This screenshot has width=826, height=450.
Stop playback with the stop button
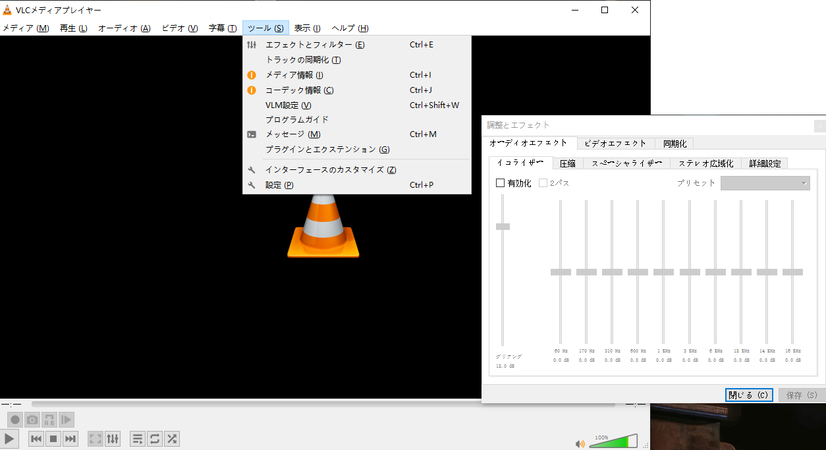point(53,438)
